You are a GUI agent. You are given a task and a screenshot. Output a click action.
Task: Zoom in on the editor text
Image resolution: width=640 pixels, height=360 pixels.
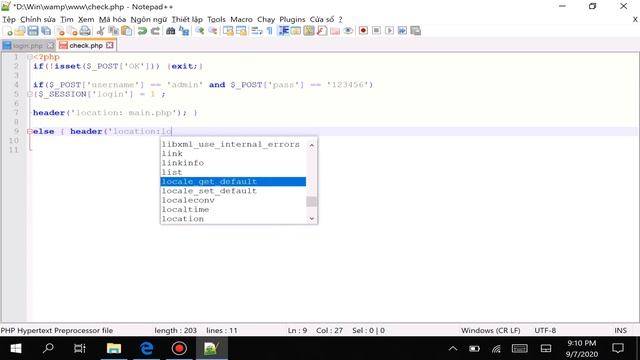point(200,31)
